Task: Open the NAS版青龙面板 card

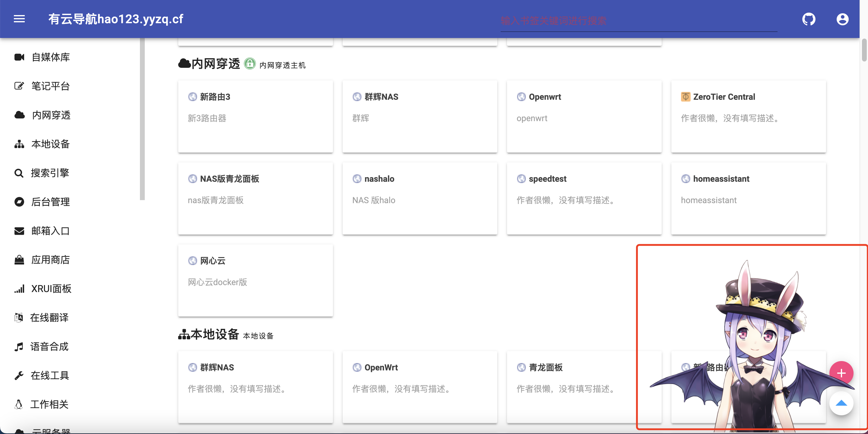Action: pyautogui.click(x=255, y=199)
